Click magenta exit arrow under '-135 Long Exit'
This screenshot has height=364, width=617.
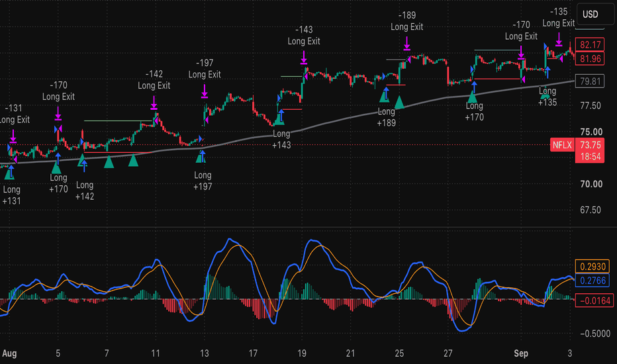tap(559, 40)
